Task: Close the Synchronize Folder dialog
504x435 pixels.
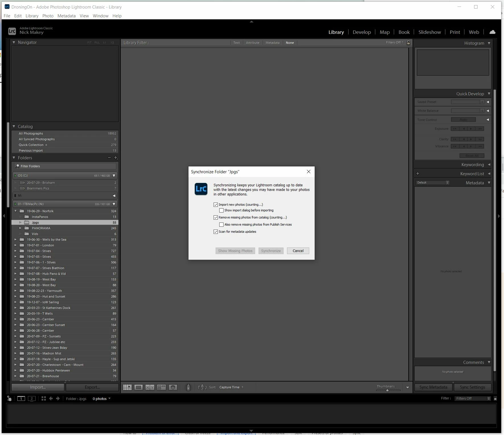Action: click(309, 172)
